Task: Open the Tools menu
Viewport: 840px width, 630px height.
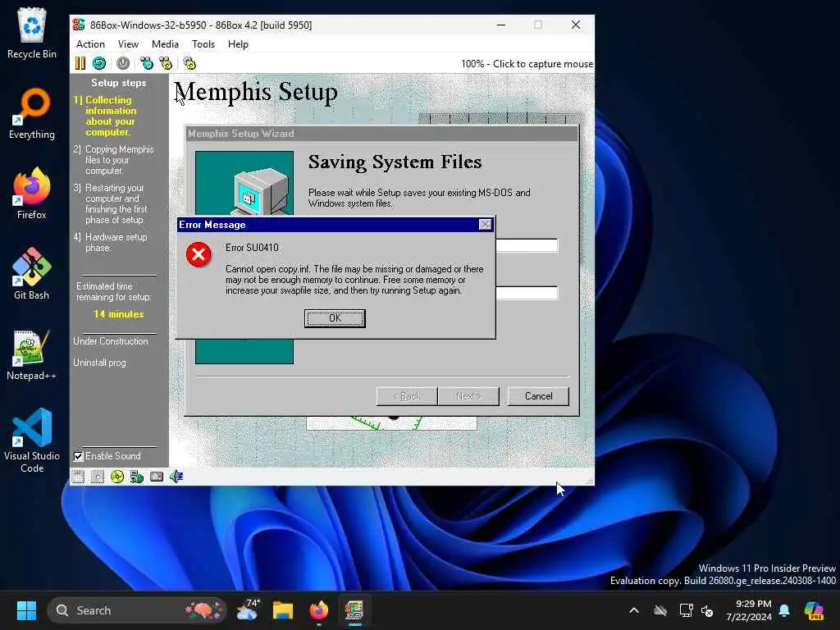Action: pos(203,44)
